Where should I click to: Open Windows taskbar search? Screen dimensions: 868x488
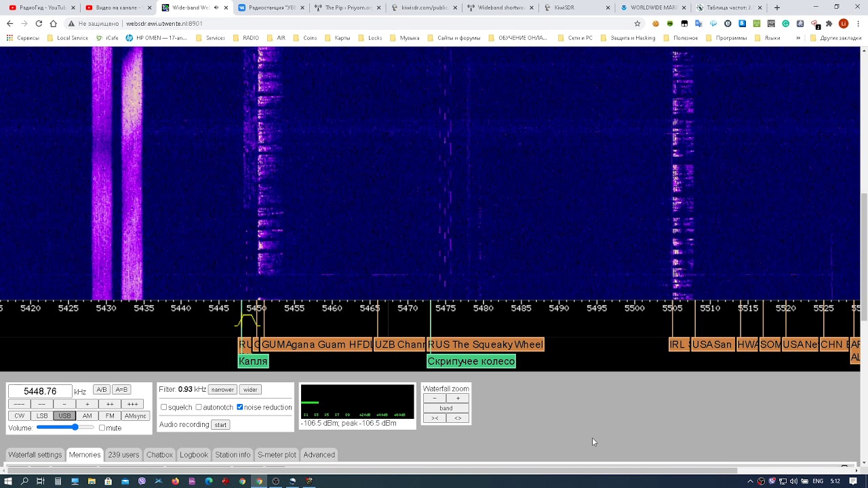24,481
